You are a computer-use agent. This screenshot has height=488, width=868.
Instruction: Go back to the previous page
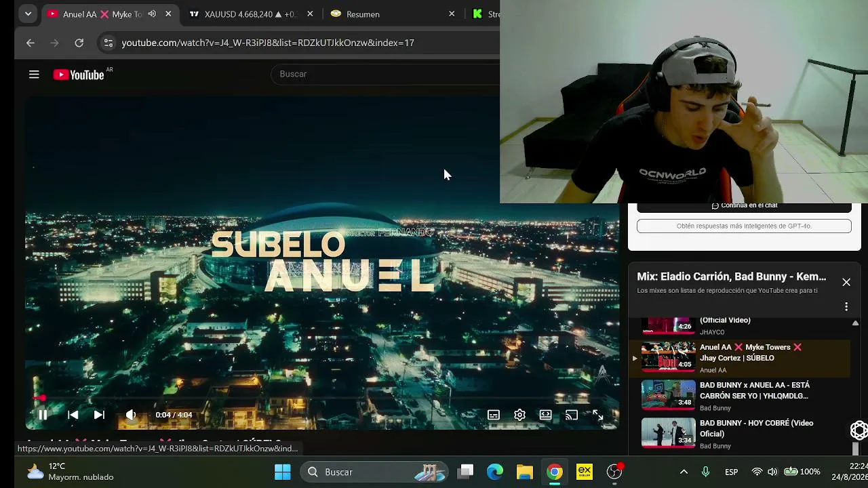click(x=31, y=43)
